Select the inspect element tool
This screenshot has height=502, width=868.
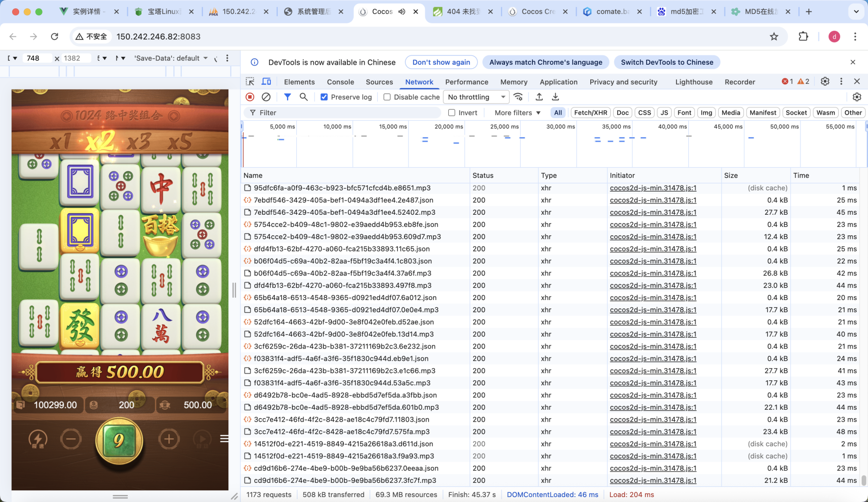[250, 81]
